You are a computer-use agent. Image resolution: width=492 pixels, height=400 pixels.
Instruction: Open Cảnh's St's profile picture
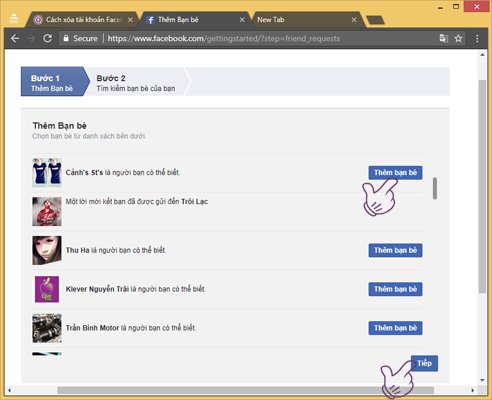pos(47,172)
